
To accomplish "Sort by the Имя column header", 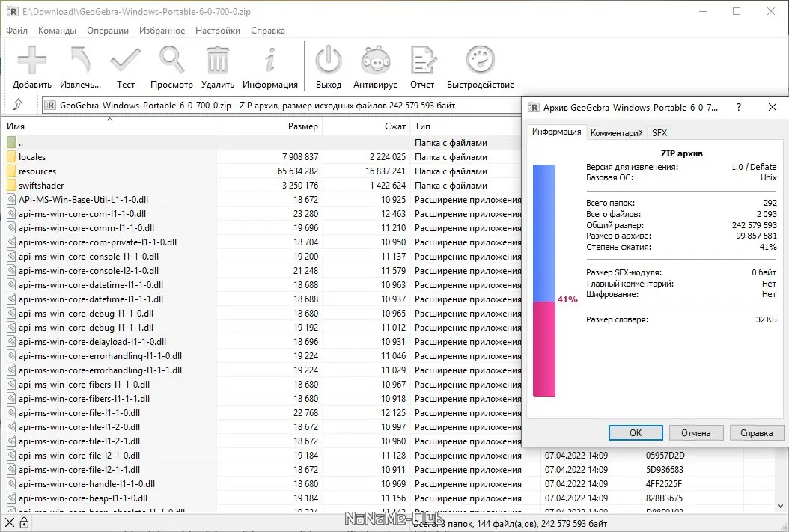I will click(110, 126).
